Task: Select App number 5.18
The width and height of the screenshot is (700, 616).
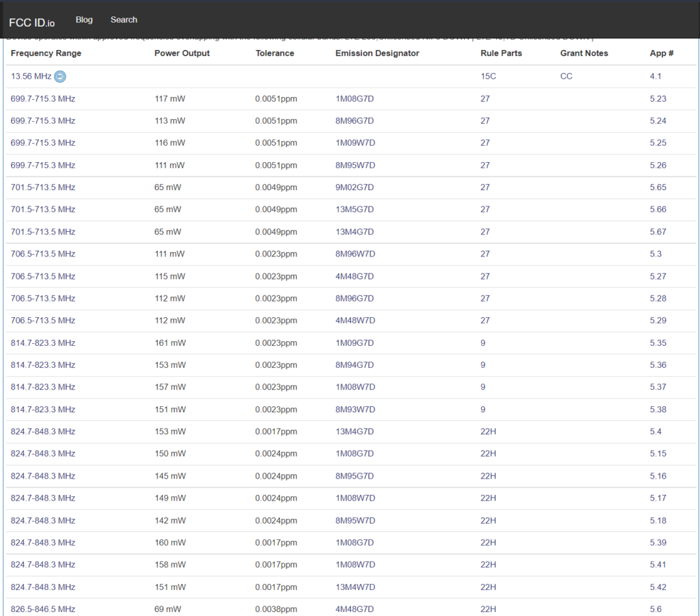Action: click(x=658, y=520)
